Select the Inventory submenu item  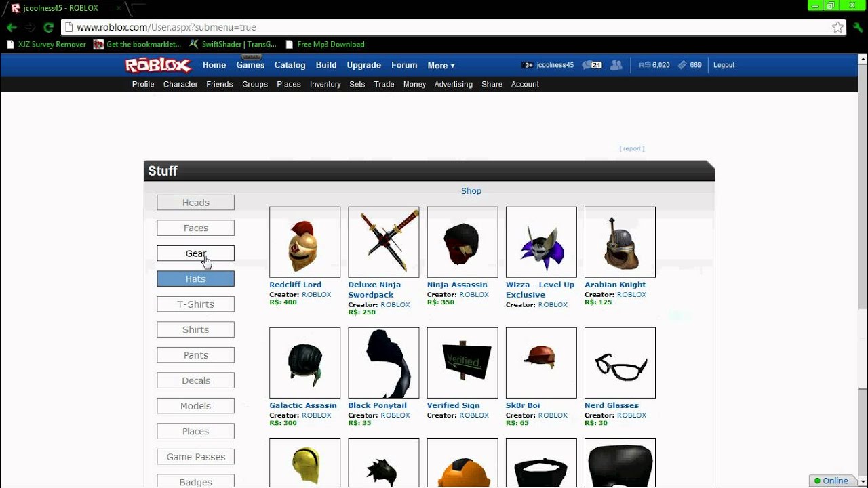coord(325,84)
